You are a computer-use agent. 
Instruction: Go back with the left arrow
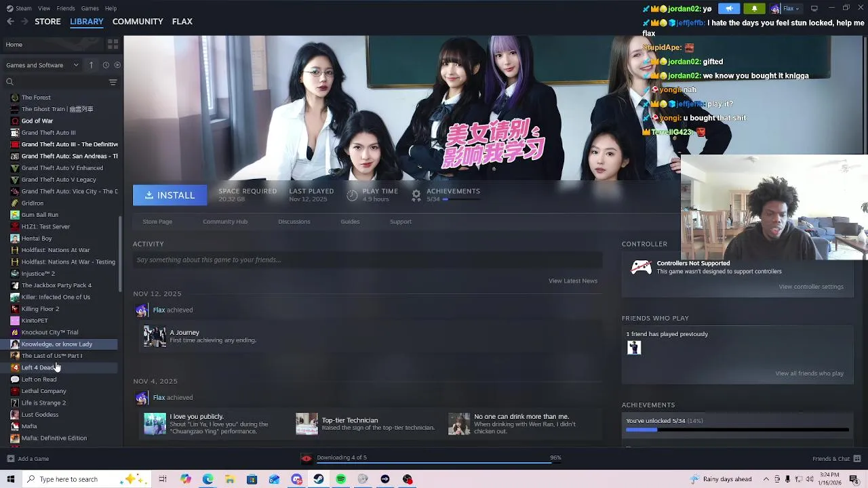pyautogui.click(x=10, y=22)
